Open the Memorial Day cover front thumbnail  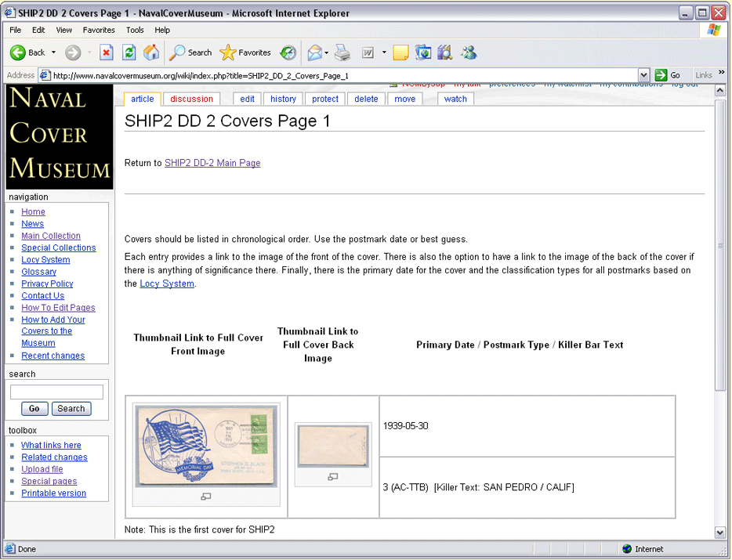click(206, 446)
